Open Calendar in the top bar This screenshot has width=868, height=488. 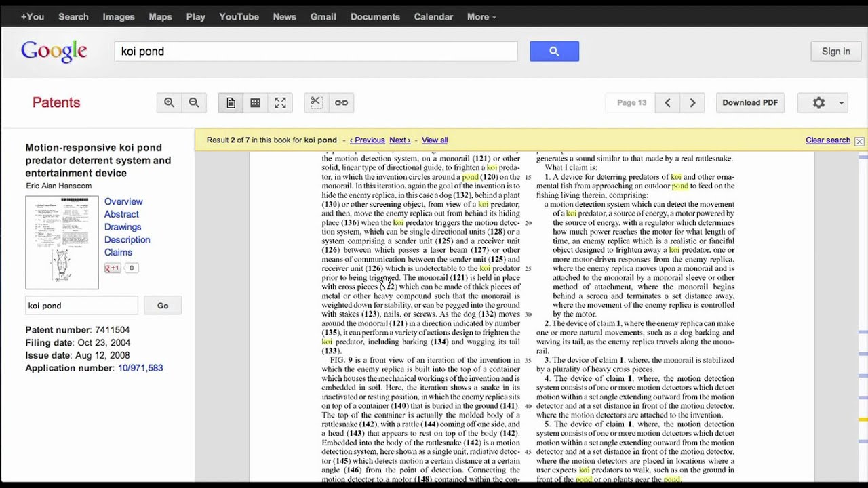tap(433, 16)
